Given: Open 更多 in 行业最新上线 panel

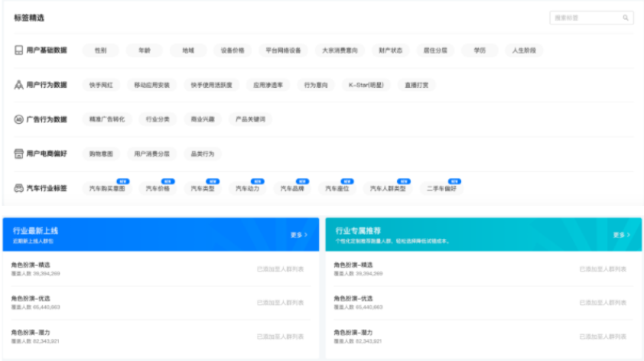Looking at the screenshot, I should pyautogui.click(x=299, y=235).
